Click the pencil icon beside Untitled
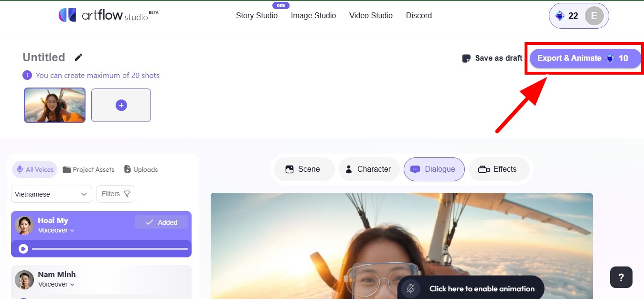This screenshot has width=644, height=299. tap(78, 57)
